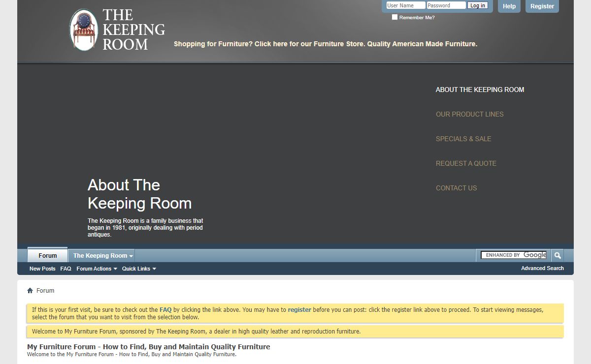Open New Posts in the navbar
This screenshot has width=591, height=364.
[x=42, y=269]
